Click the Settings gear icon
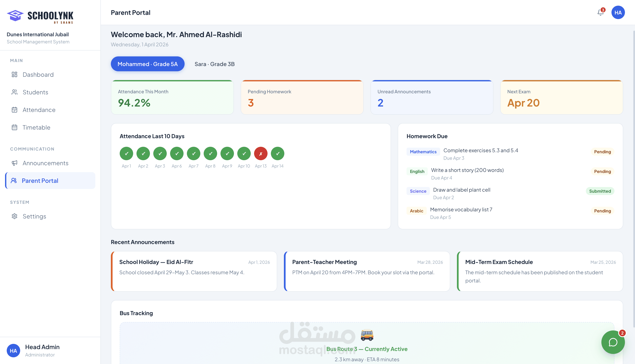Screen dimensions: 635x364 click(x=14, y=216)
